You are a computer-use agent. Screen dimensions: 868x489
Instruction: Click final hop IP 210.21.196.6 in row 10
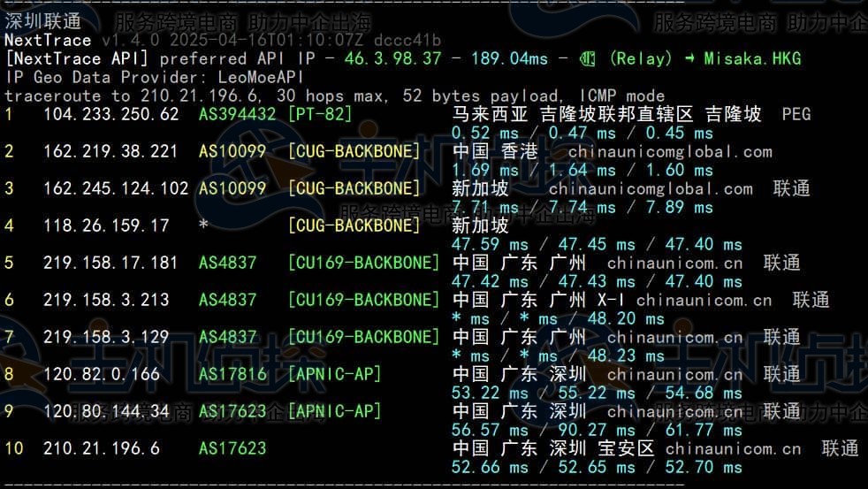(102, 448)
